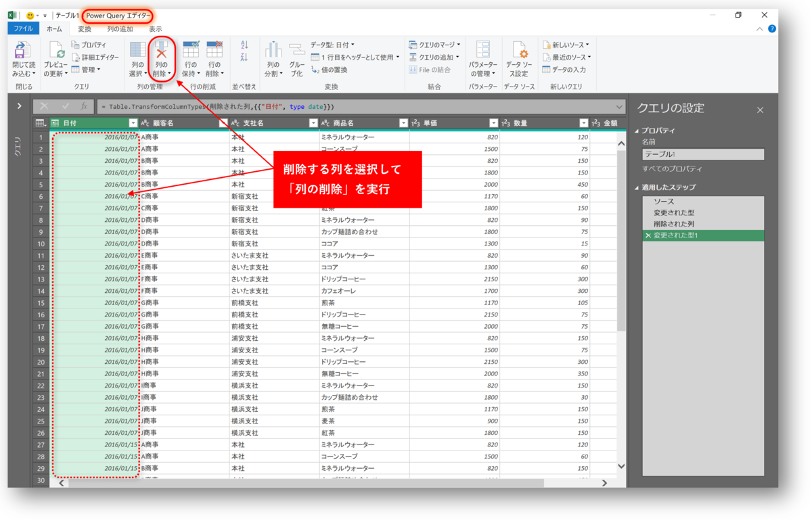This screenshot has height=531, width=812.
Task: Click the 金額 column header
Action: pos(604,123)
